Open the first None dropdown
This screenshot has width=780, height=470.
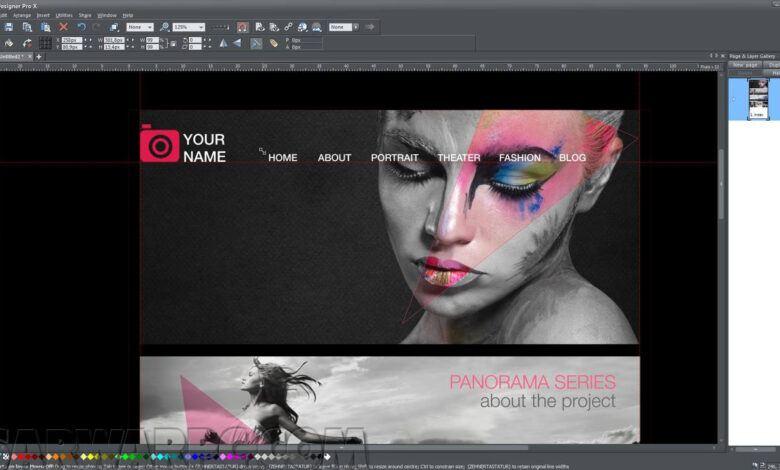(140, 27)
